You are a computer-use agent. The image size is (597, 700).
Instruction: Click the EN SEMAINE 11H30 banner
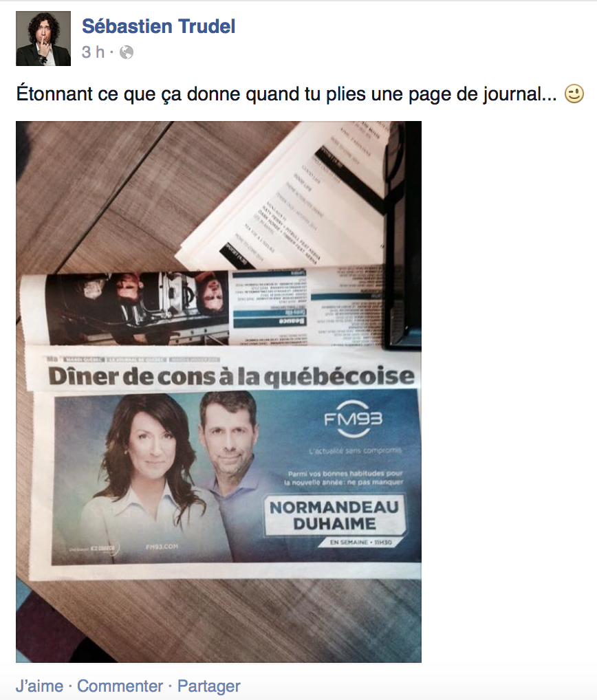coord(361,542)
